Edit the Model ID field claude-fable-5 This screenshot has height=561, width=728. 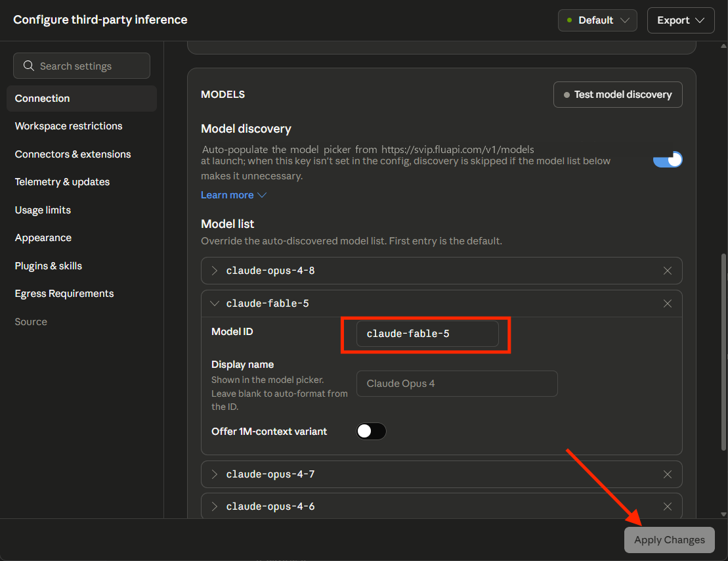tap(427, 334)
